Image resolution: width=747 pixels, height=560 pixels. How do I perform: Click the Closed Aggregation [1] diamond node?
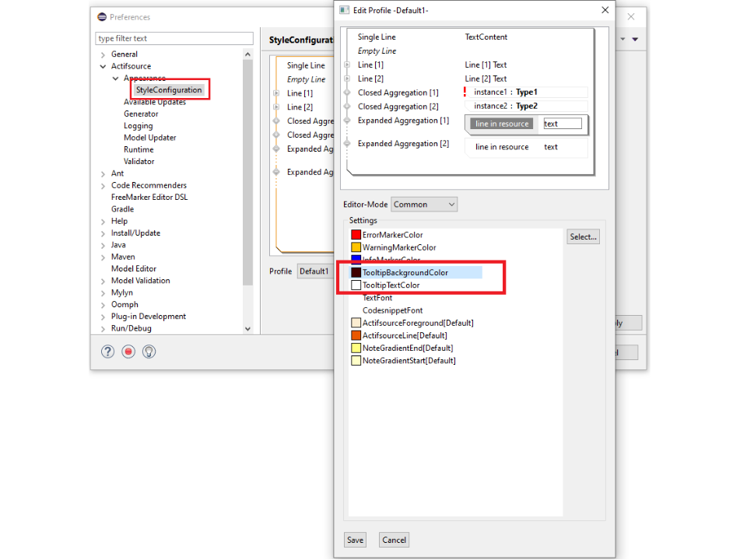tap(347, 93)
